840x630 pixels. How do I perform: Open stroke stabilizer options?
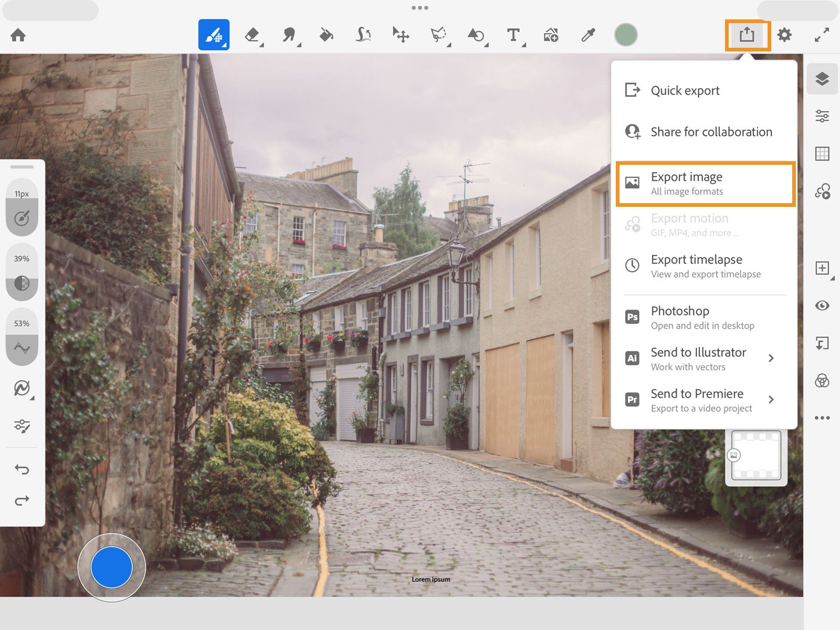(23, 389)
